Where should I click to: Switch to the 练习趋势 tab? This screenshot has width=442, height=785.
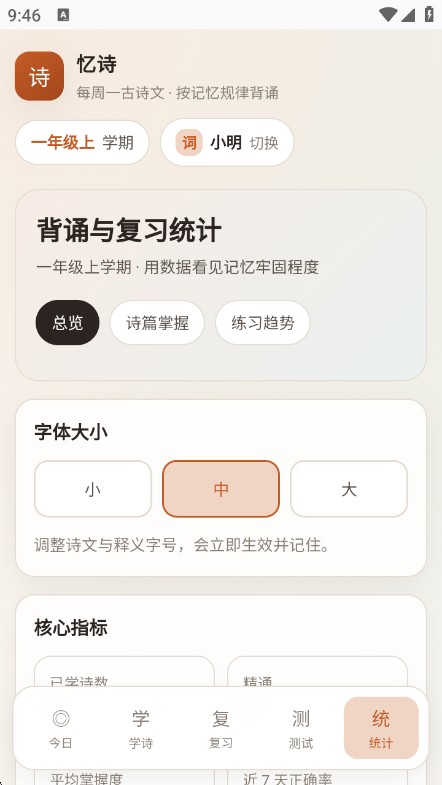tap(263, 323)
